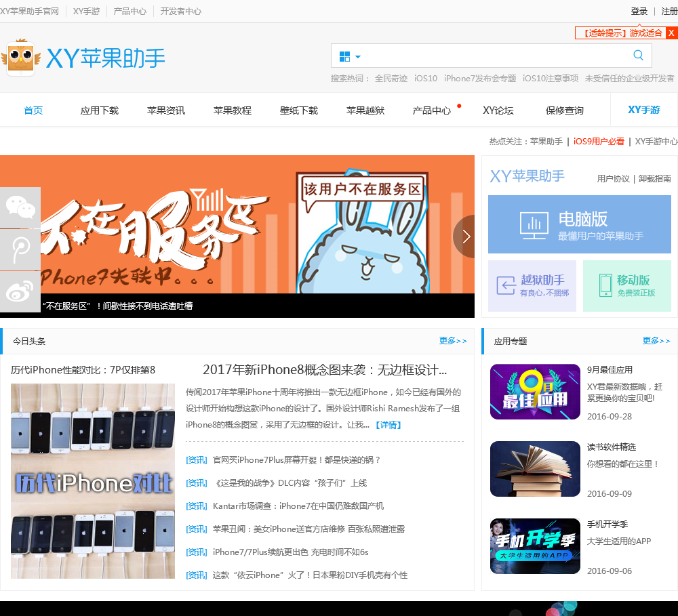
Task: Click the 读书软件精选 title text
Action: [612, 447]
